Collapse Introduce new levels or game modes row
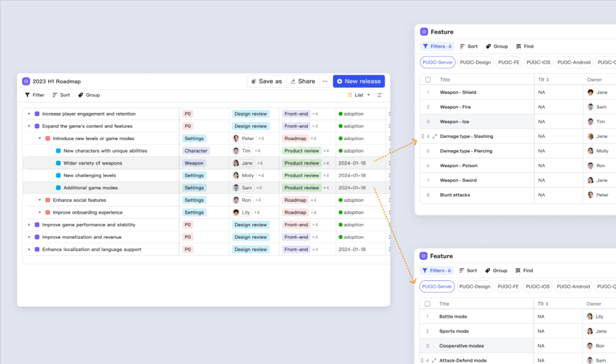616x364 pixels. [x=40, y=138]
